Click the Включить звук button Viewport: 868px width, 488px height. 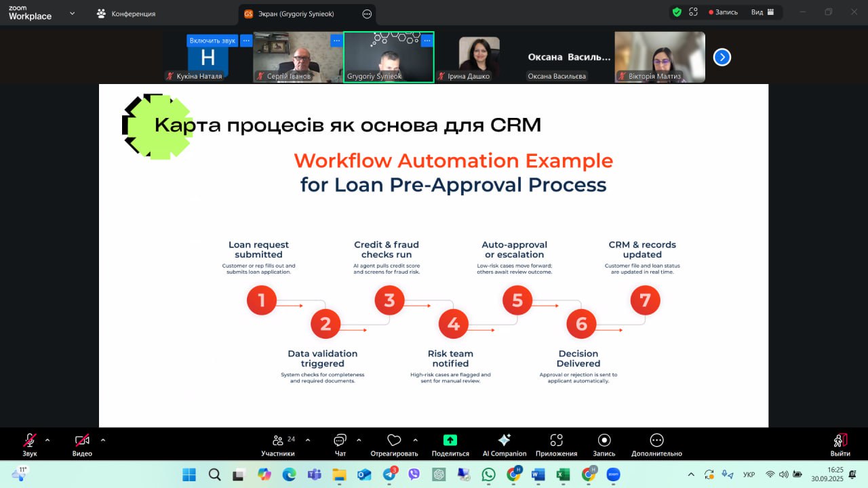point(212,41)
